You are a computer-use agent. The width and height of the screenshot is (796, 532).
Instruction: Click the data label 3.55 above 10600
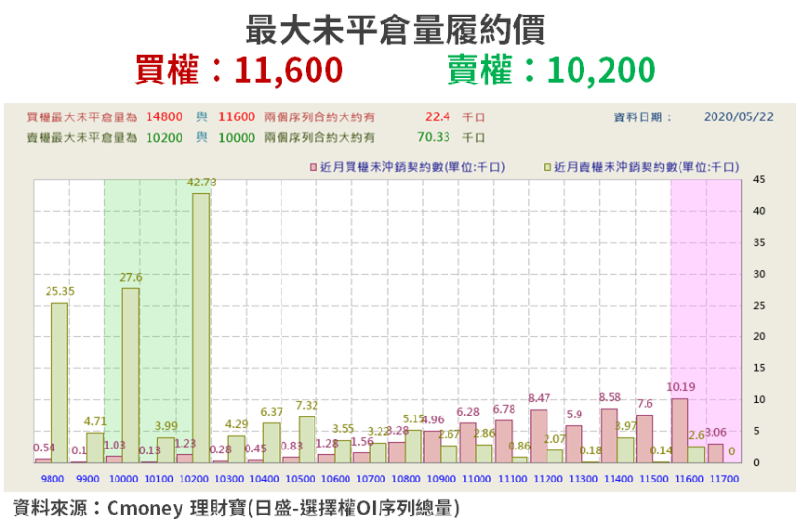point(344,429)
